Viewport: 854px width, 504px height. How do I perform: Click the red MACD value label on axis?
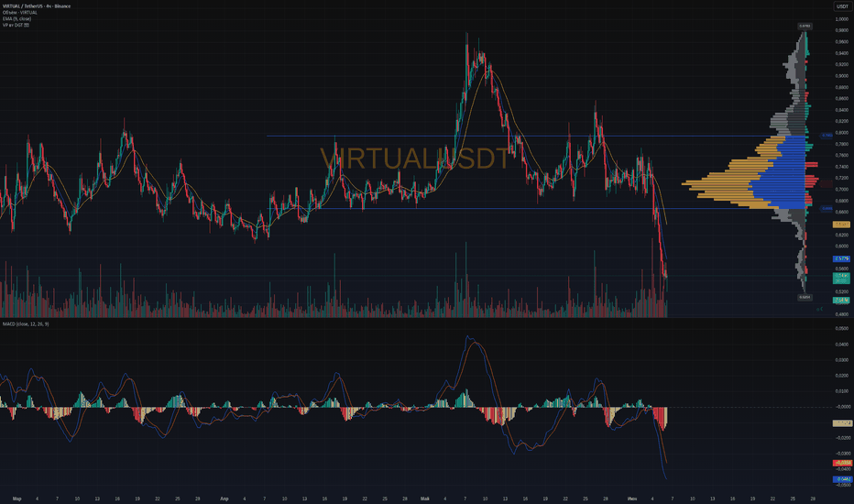[841, 463]
